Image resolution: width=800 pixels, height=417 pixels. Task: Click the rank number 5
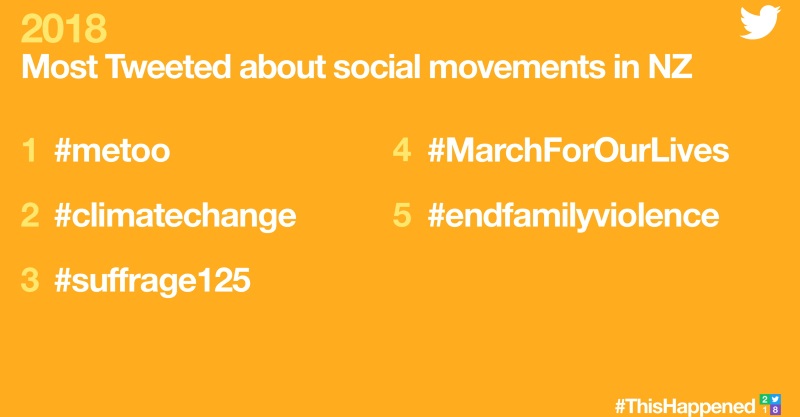[x=402, y=215]
